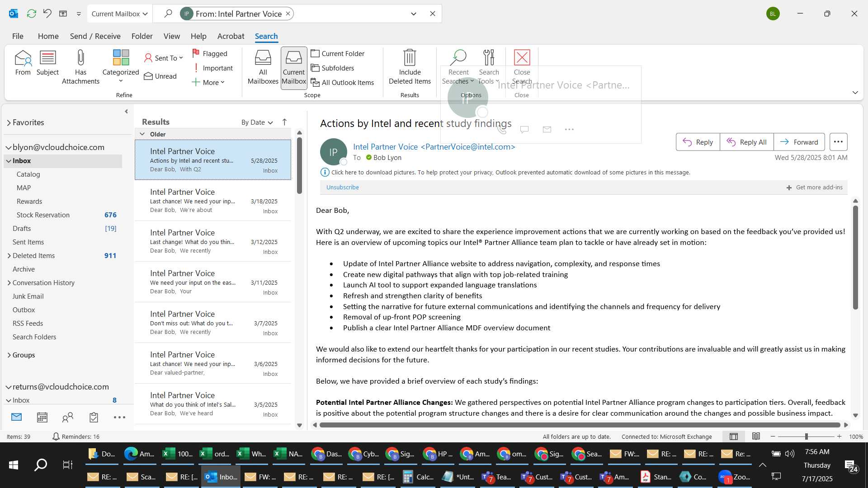Open Zoom from taskbar
The width and height of the screenshot is (868, 488).
coord(734,477)
